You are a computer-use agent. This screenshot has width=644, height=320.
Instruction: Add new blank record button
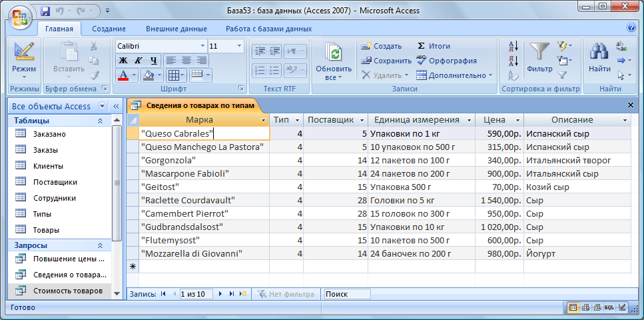244,294
